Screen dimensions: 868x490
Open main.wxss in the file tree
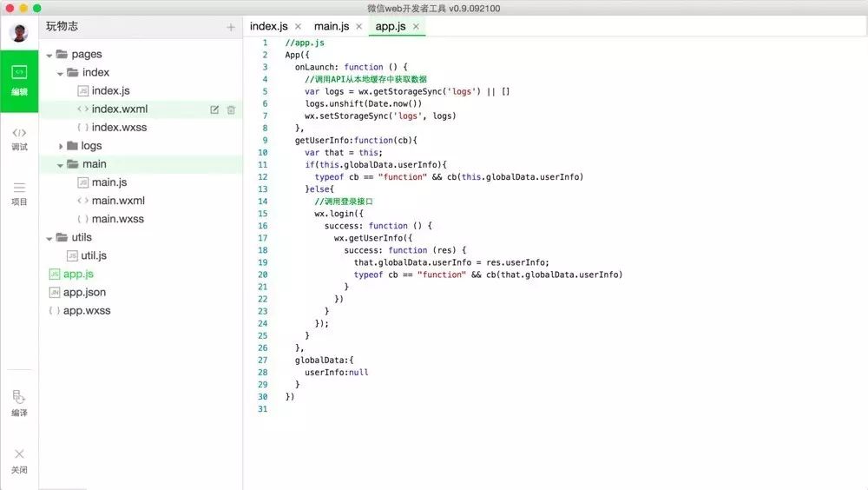click(117, 219)
